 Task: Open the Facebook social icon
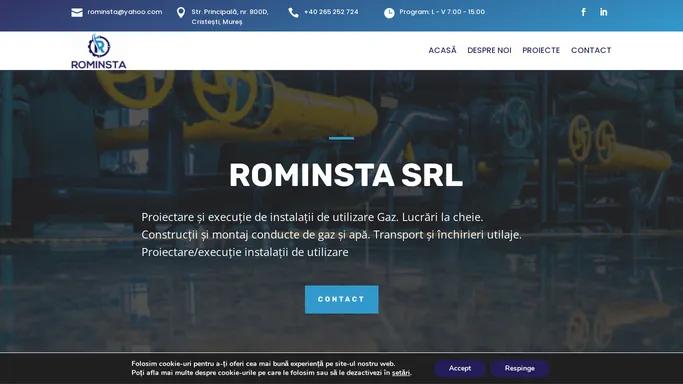584,12
